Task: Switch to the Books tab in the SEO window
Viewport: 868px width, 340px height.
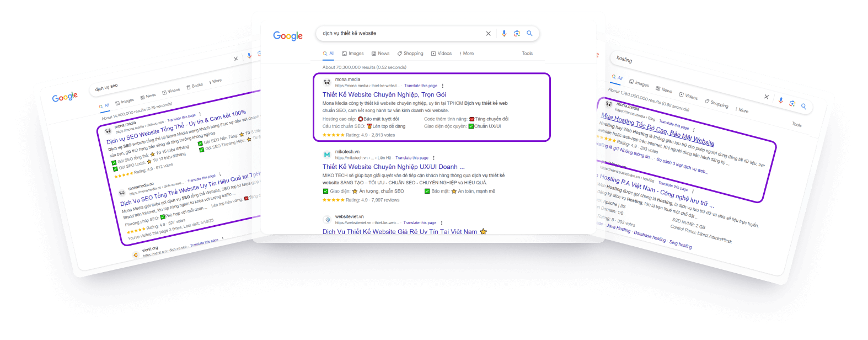Action: click(x=195, y=86)
